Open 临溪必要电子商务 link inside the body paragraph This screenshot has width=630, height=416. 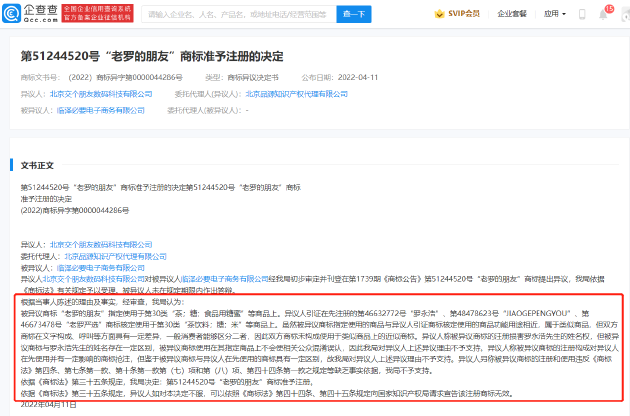225,279
